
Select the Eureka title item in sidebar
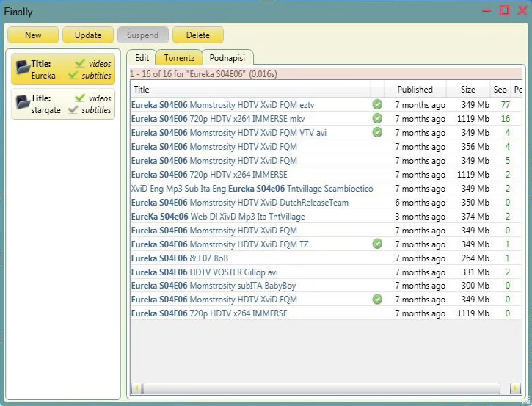point(63,69)
